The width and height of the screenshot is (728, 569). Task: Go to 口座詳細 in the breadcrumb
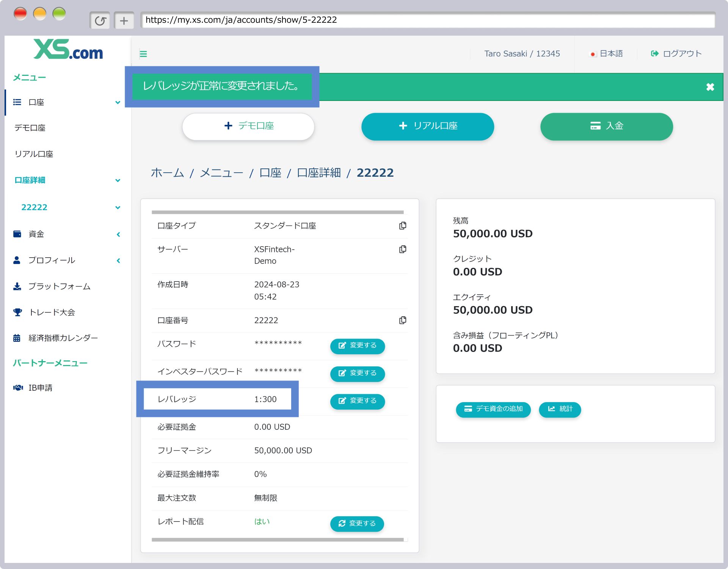pyautogui.click(x=319, y=173)
